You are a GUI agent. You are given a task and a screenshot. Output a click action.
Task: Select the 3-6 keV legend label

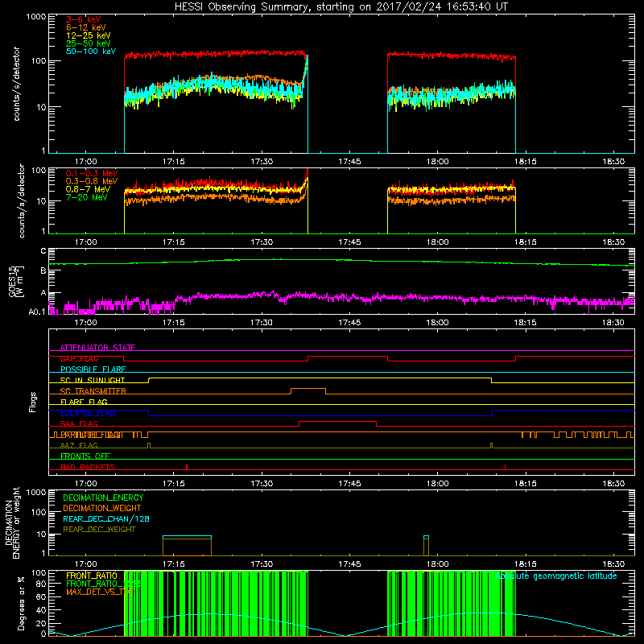click(83, 19)
